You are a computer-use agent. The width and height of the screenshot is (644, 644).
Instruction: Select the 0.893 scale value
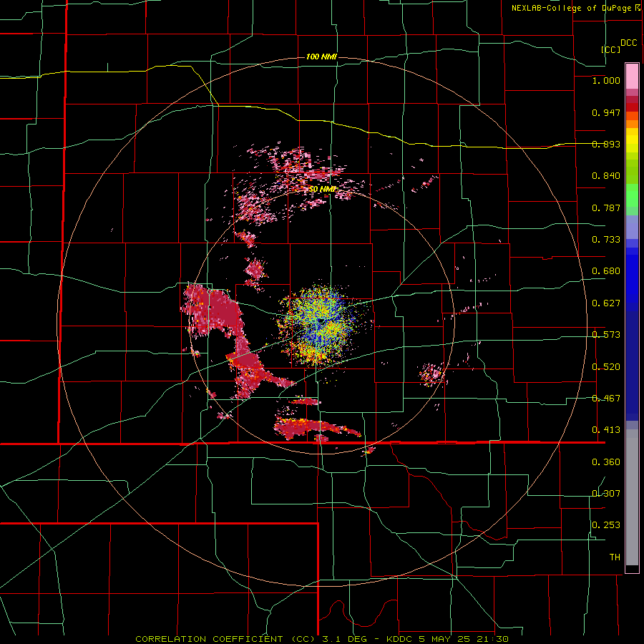tap(606, 144)
